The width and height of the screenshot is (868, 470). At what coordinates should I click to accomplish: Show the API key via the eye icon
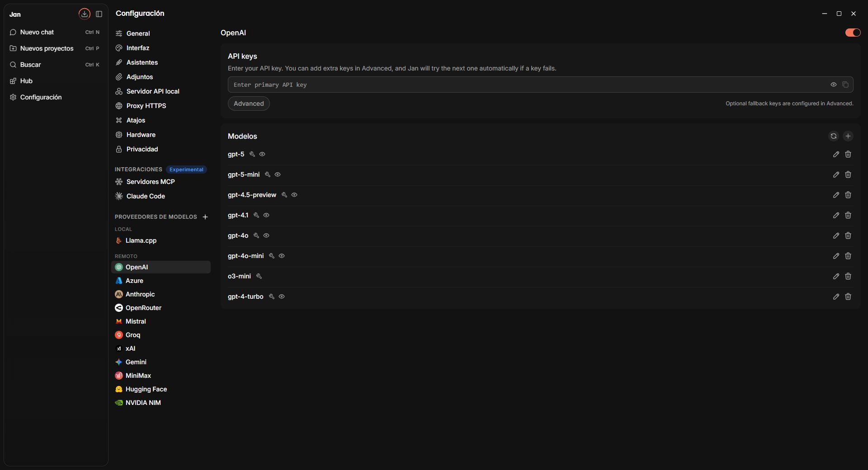point(834,85)
